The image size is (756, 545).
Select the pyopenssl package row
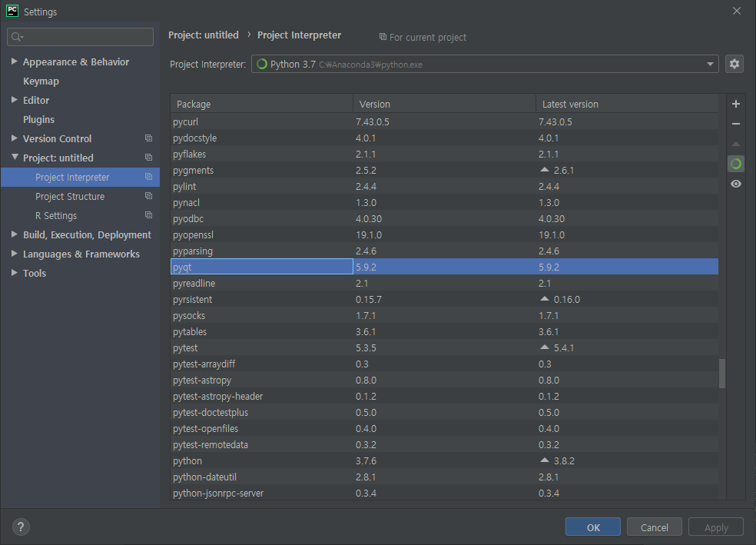pos(445,235)
